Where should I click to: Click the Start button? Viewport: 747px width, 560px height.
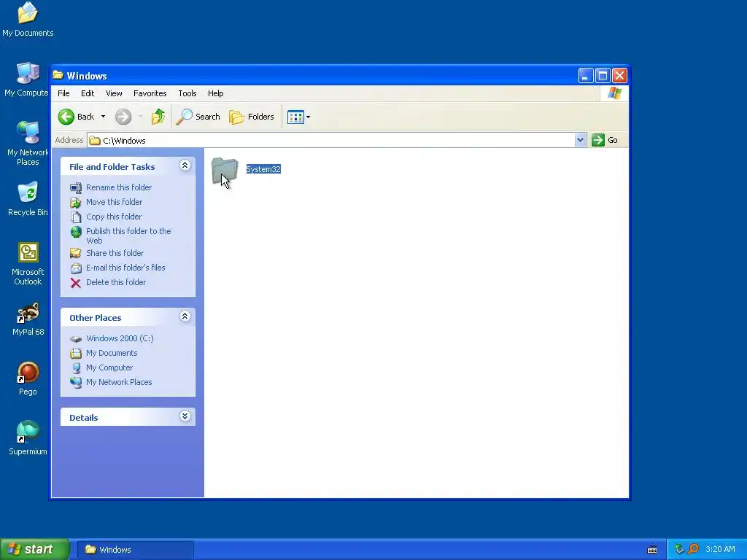click(35, 550)
